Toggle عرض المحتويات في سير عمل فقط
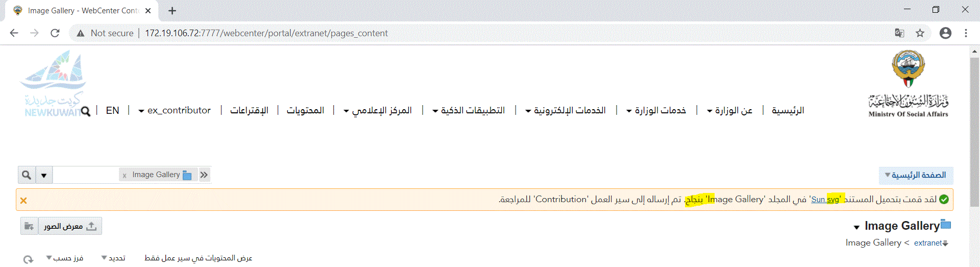 click(198, 258)
